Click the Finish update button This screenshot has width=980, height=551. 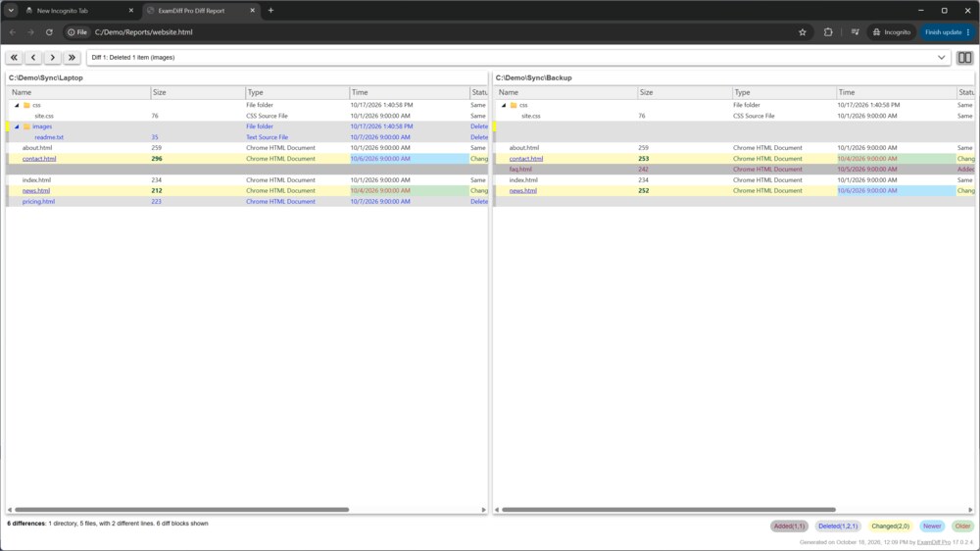click(x=948, y=32)
